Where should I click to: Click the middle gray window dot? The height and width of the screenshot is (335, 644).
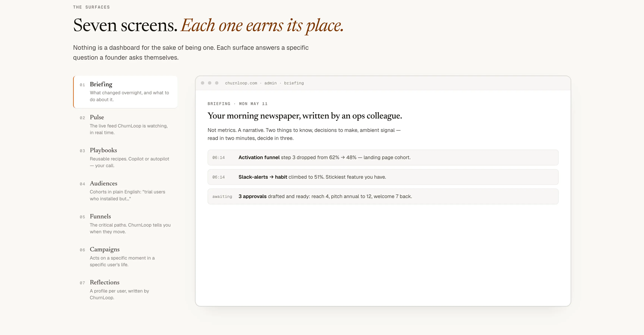[x=209, y=83]
